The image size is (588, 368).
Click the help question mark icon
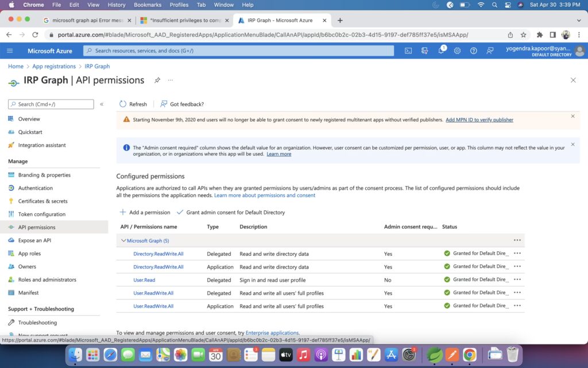point(474,51)
